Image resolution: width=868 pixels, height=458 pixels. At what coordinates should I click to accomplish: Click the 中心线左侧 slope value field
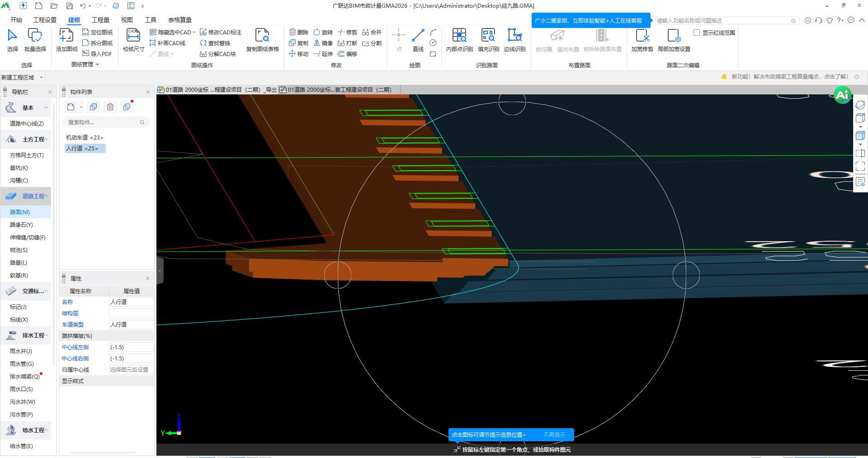pos(131,347)
